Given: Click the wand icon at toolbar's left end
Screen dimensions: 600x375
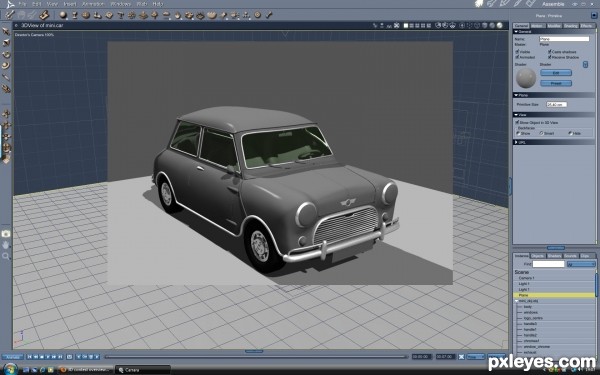Looking at the screenshot, I should pyautogui.click(x=9, y=15).
